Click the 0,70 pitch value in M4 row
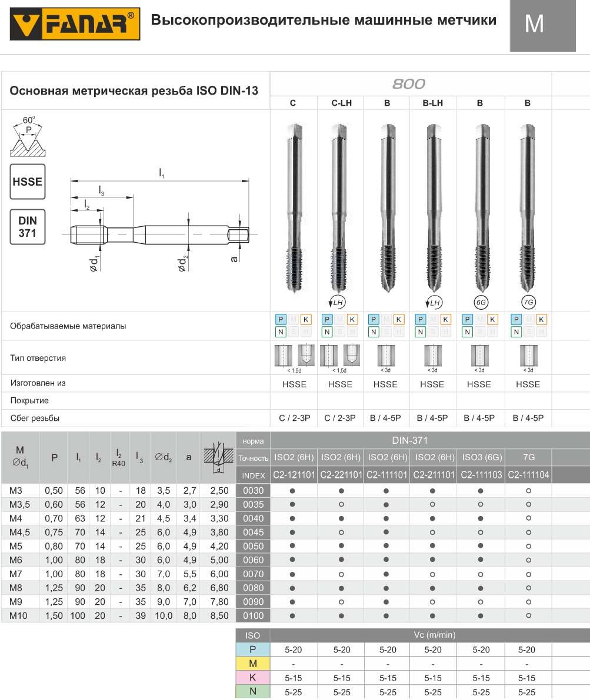 pos(54,518)
